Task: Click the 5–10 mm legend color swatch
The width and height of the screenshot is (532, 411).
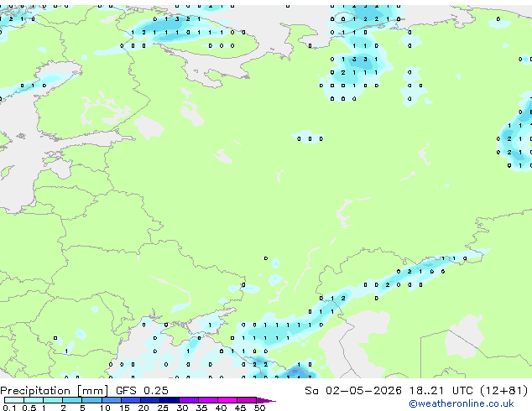Action: (91, 400)
